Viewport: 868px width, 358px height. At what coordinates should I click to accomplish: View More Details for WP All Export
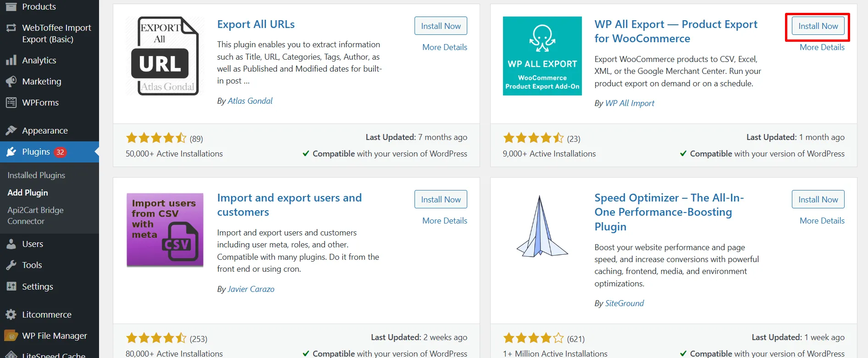(822, 47)
